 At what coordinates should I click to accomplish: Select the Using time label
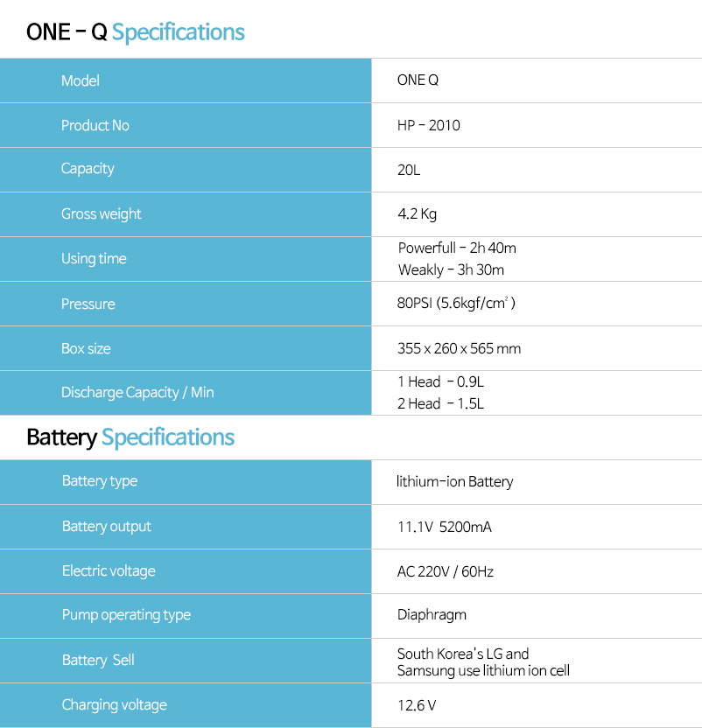point(94,259)
